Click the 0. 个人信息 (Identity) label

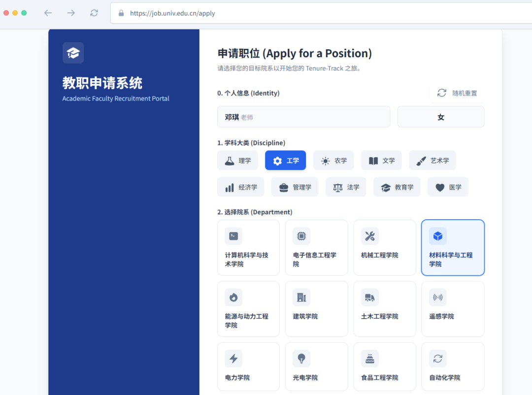pos(248,93)
